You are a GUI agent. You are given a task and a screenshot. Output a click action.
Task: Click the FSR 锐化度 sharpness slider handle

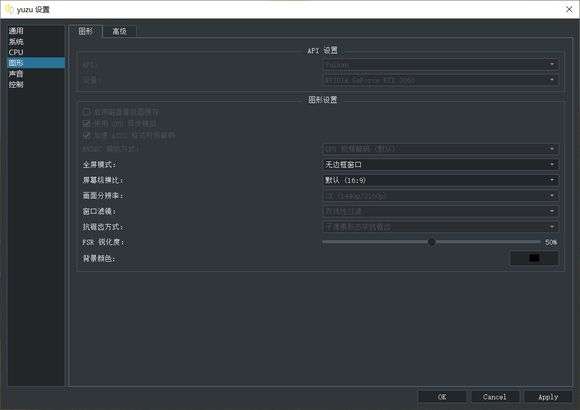(431, 242)
